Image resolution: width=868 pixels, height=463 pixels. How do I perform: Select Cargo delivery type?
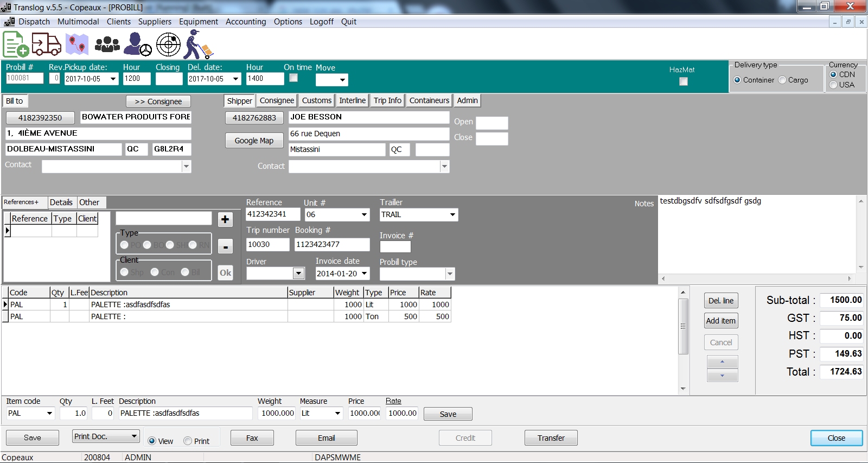tap(782, 80)
